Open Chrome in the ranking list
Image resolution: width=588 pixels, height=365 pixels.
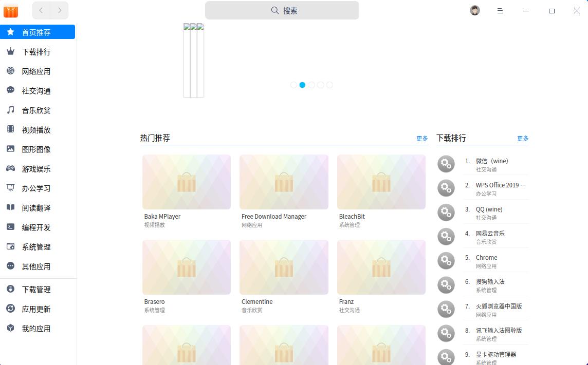(x=486, y=258)
